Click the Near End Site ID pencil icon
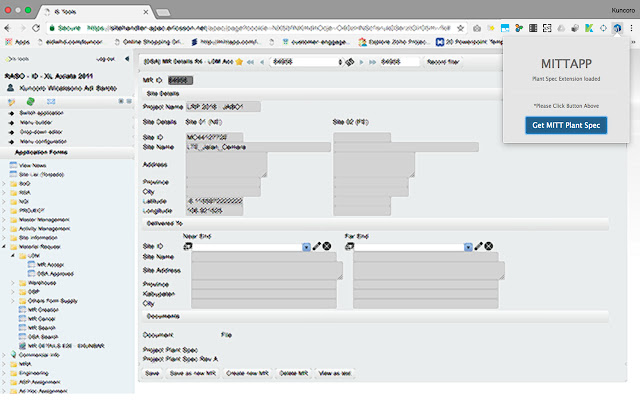 [x=316, y=246]
